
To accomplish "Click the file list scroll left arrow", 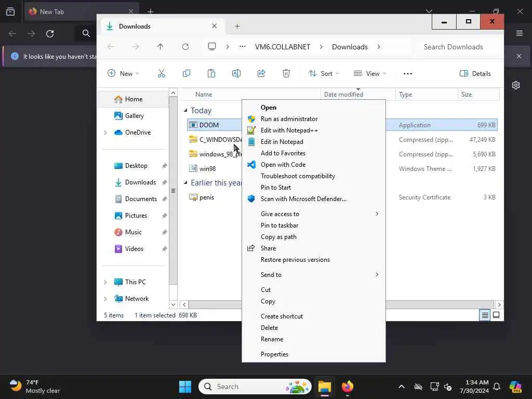I will pyautogui.click(x=184, y=304).
